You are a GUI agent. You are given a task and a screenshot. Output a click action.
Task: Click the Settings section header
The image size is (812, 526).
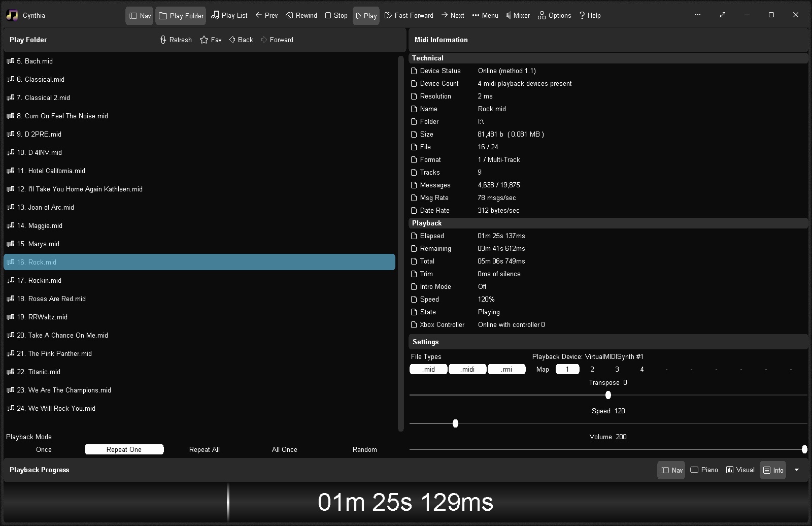pos(608,342)
